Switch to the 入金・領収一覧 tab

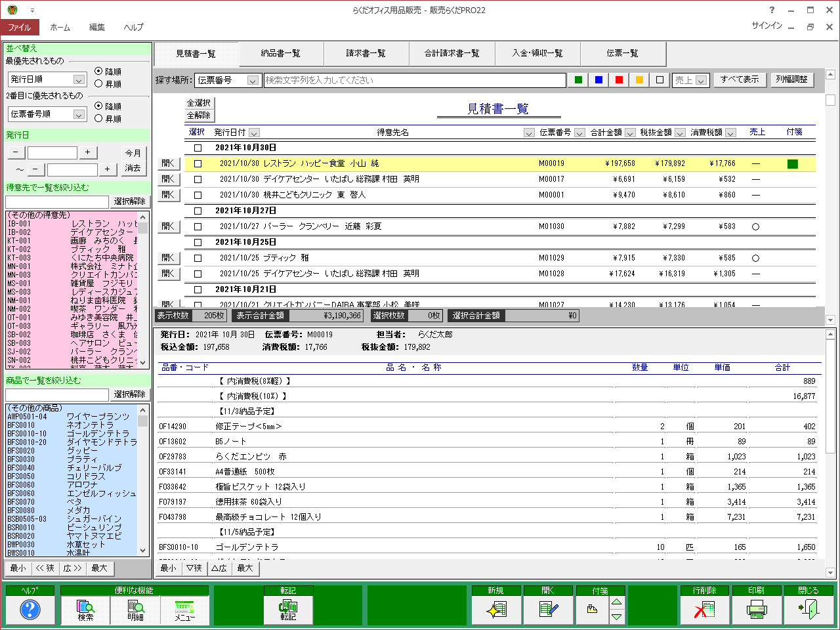(537, 53)
